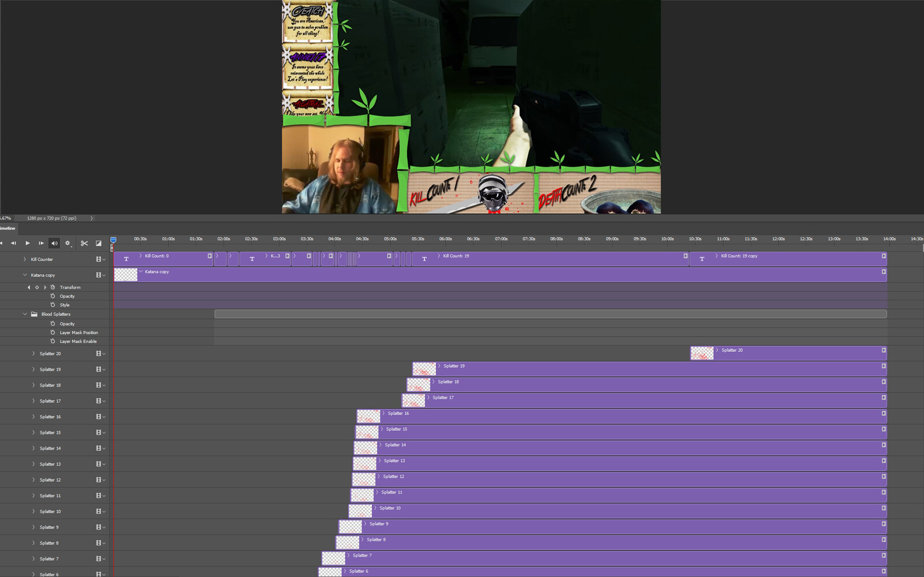Select the Splatter 20 clip thumbnail
The image size is (924, 577).
[x=702, y=353]
